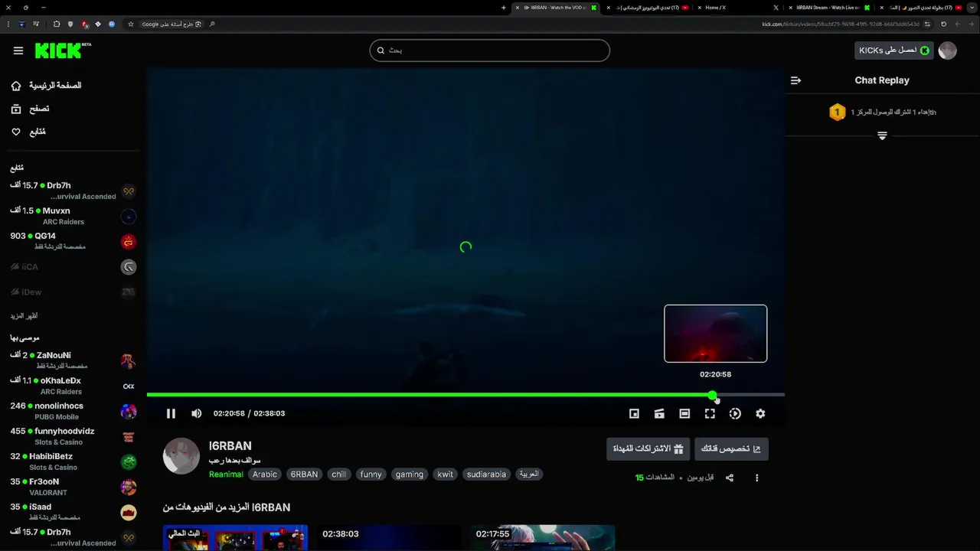Open Muvxn channel playing ARC Raiders

[x=73, y=216]
